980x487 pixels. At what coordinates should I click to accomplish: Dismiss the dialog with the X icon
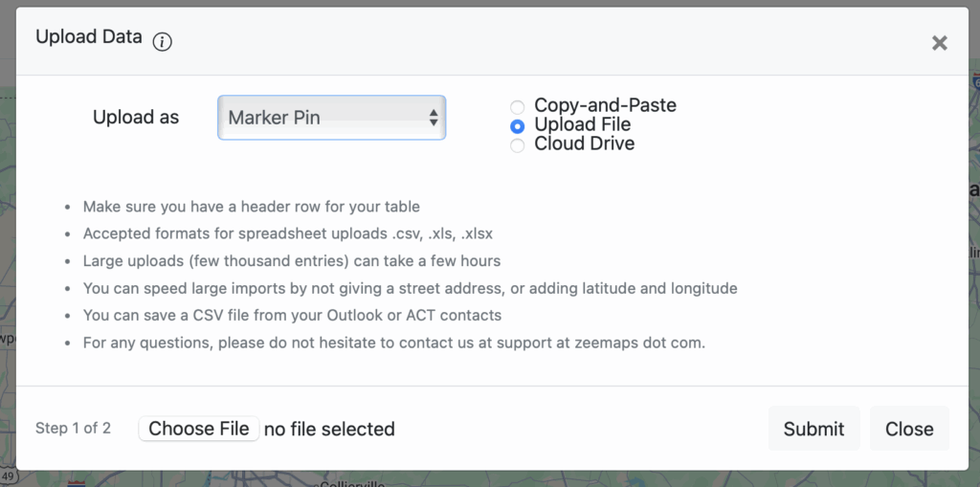(939, 42)
